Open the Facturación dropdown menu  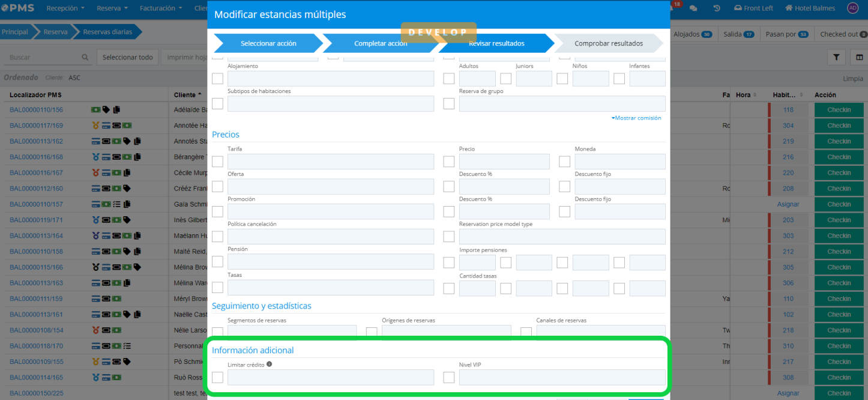coord(160,8)
